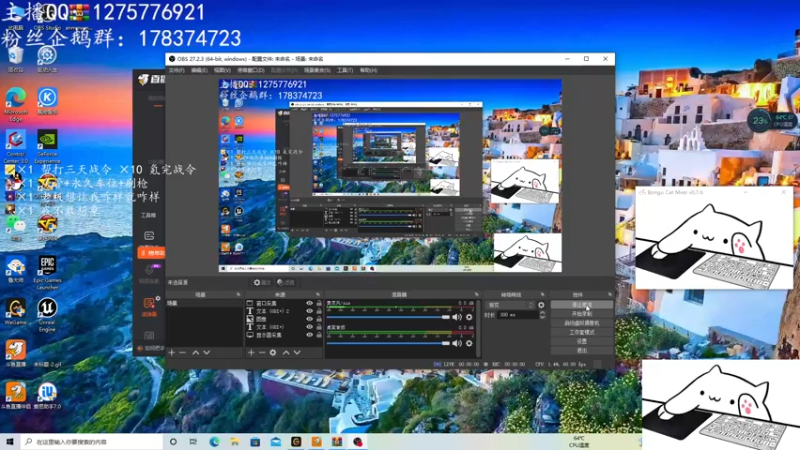Image resolution: width=800 pixels, height=450 pixels.
Task: Add a new scene with the plus icon
Action: coord(172,353)
